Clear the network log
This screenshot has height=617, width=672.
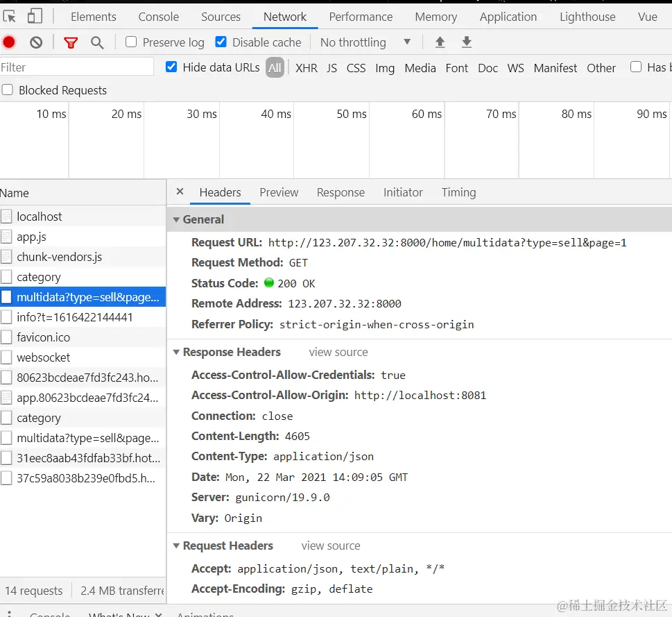[37, 42]
